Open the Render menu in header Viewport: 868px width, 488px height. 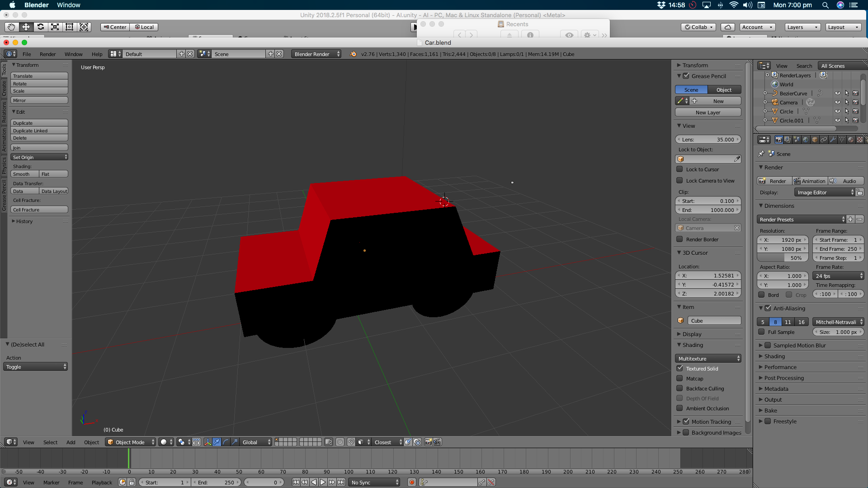click(47, 54)
